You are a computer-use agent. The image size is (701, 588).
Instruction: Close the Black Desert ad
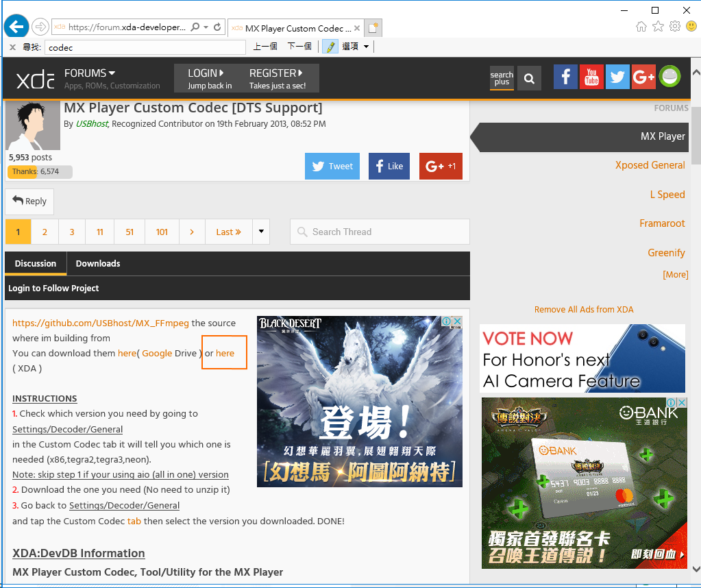pos(457,321)
